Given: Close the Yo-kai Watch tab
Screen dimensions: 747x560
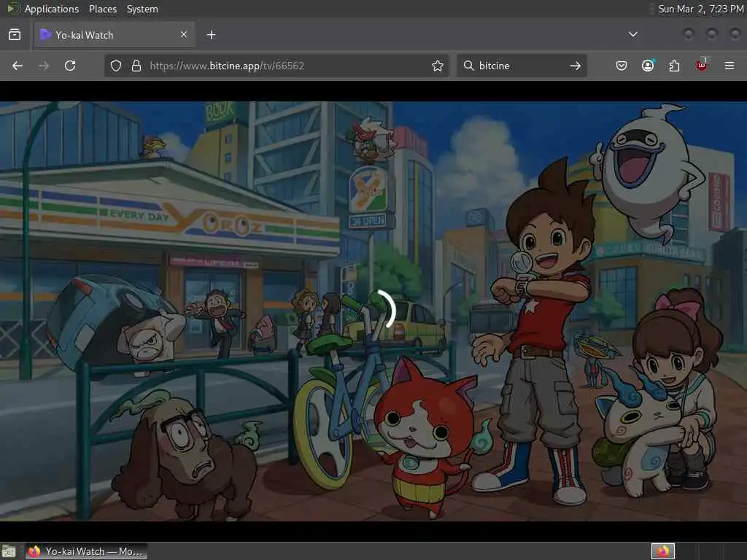Looking at the screenshot, I should (x=184, y=34).
